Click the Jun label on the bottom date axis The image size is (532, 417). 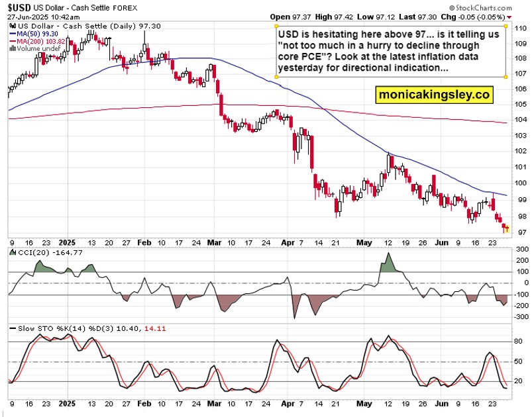(441, 404)
